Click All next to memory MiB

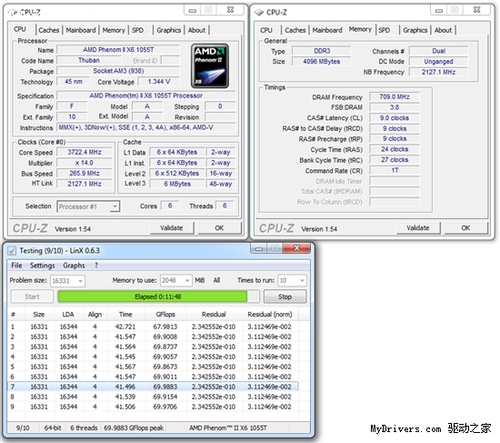coord(217,280)
